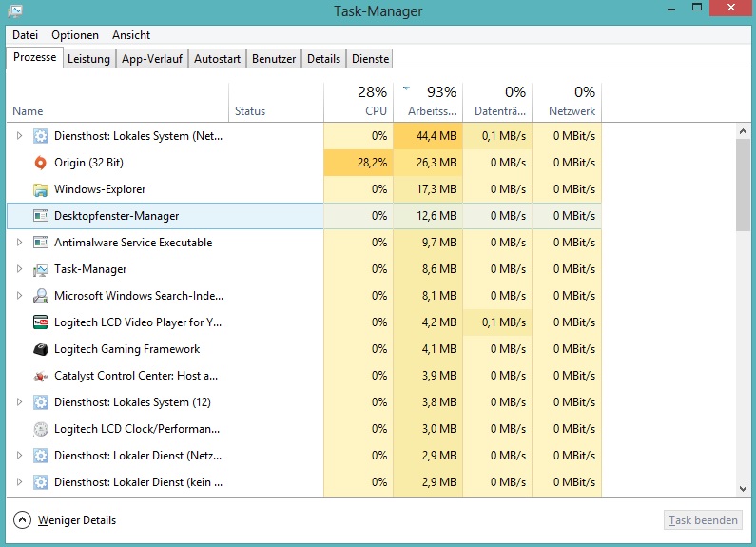Click the Diensthost Lokaler Dienst (kein ...) gear icon
This screenshot has width=756, height=547.
(41, 482)
